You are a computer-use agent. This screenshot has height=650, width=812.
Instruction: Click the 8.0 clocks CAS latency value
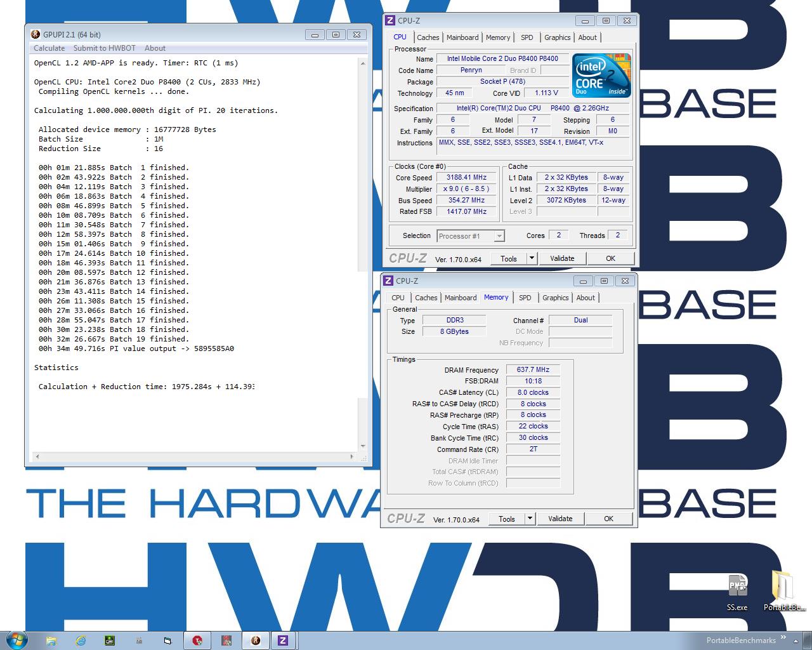533,393
